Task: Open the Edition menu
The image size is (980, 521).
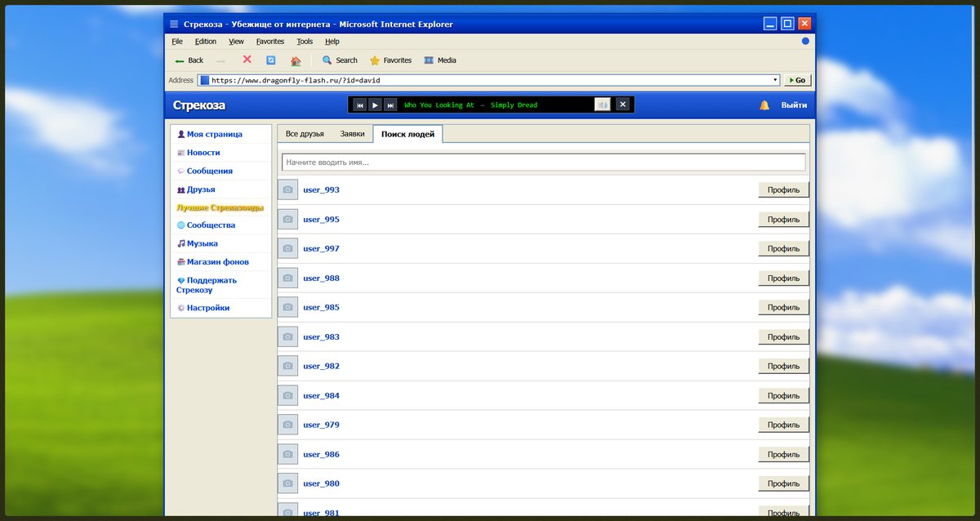Action: (x=206, y=42)
